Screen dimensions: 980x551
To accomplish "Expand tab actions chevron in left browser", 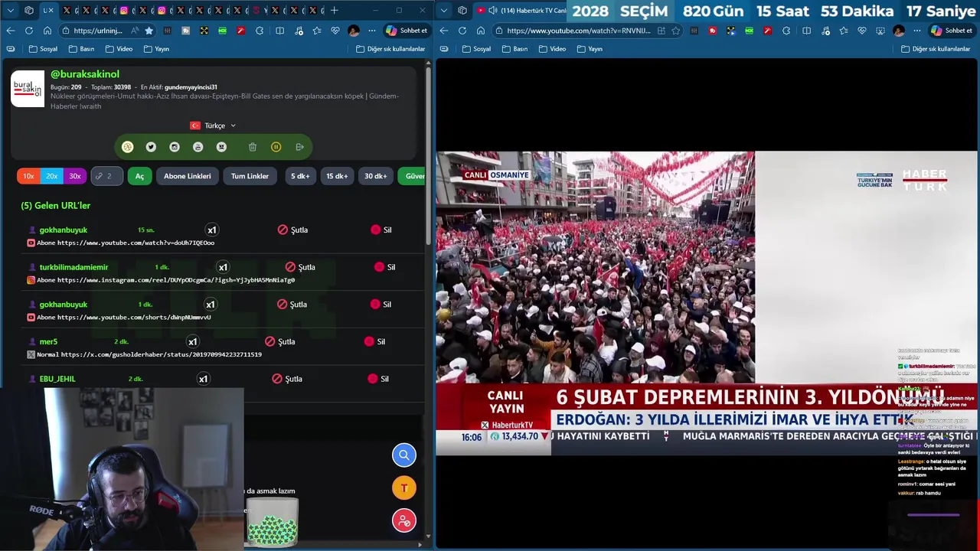I will coord(11,11).
